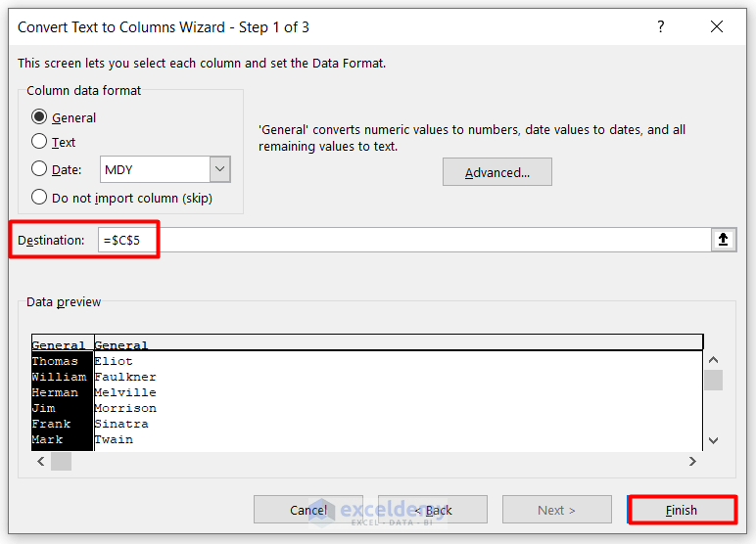Click the Eliot entry in the preview

click(x=114, y=361)
